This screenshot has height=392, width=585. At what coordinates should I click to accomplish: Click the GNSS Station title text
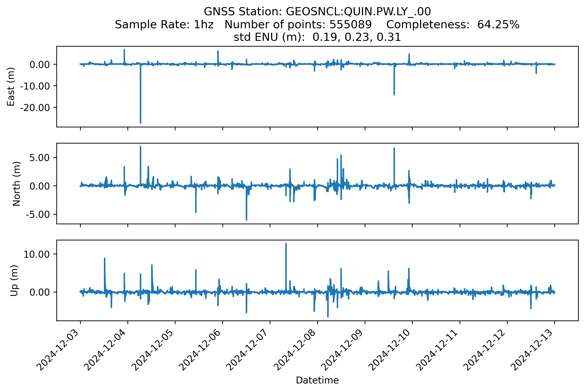pos(317,12)
